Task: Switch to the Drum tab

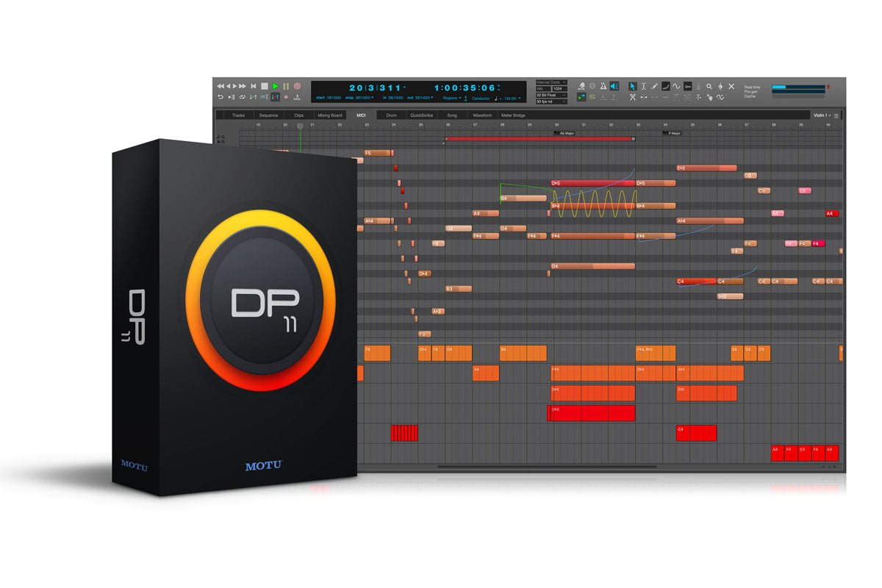Action: coord(391,115)
